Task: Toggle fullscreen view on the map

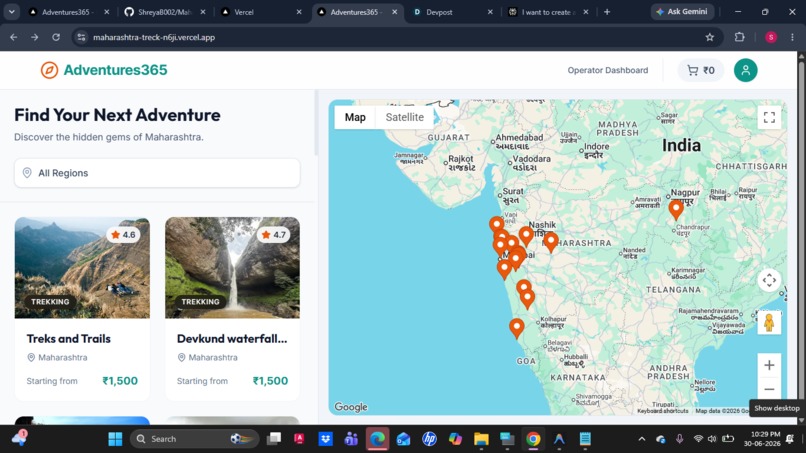Action: pos(769,117)
